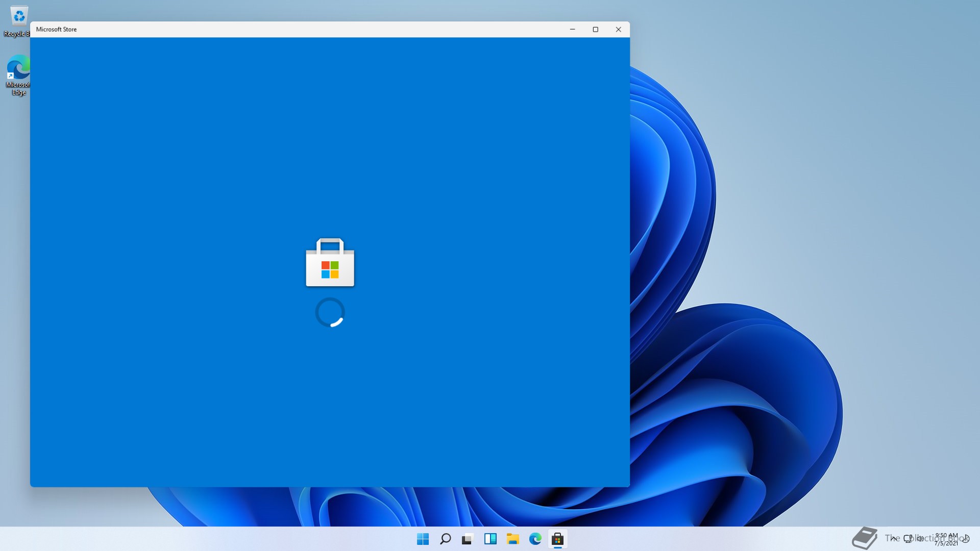
Task: Open the taskbar Search
Action: (x=445, y=539)
